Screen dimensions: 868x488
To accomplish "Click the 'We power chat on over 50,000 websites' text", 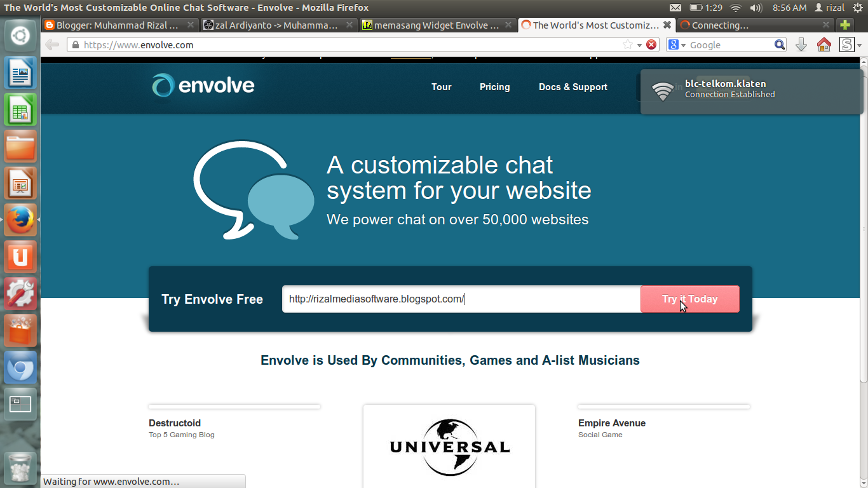I will pos(458,220).
